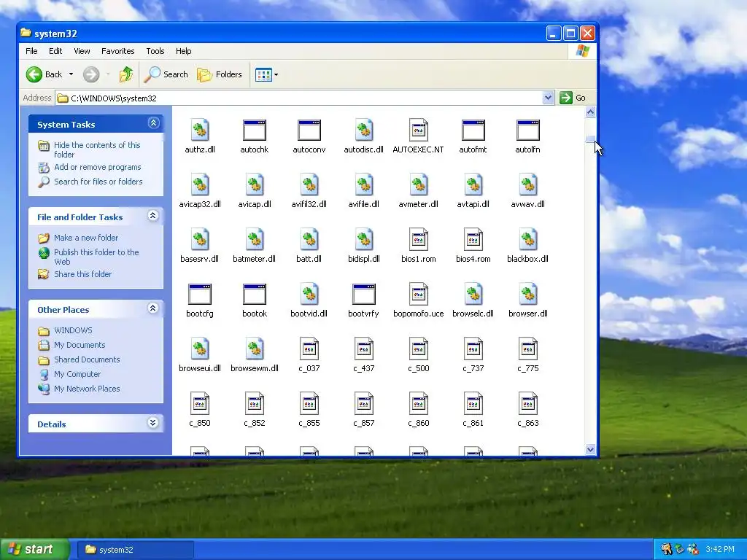
Task: Select the autochk application icon
Action: (255, 130)
